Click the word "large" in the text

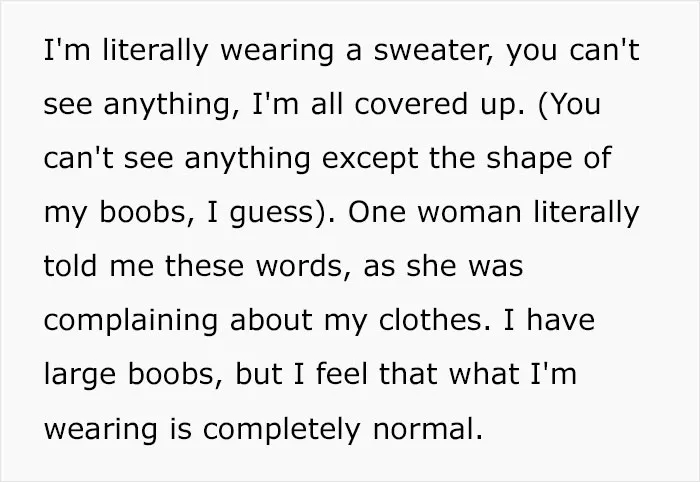click(80, 375)
